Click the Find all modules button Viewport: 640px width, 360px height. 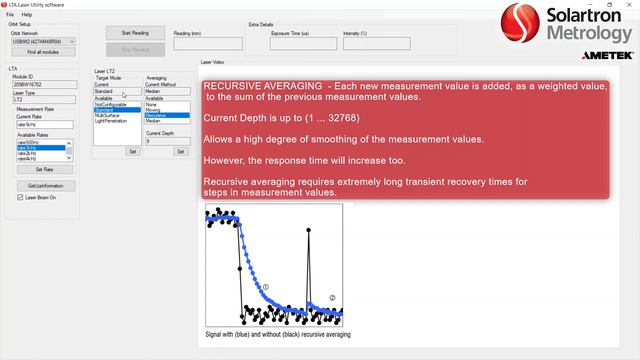(x=43, y=52)
